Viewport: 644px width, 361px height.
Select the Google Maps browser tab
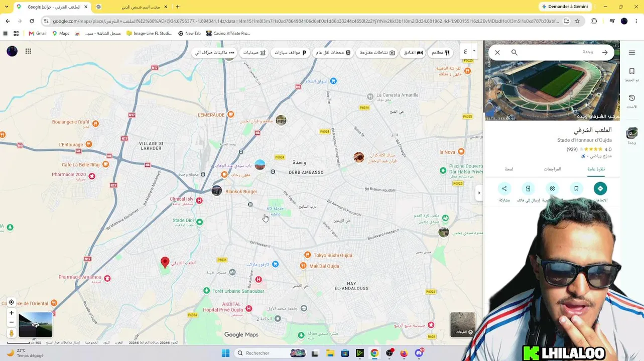click(x=52, y=7)
